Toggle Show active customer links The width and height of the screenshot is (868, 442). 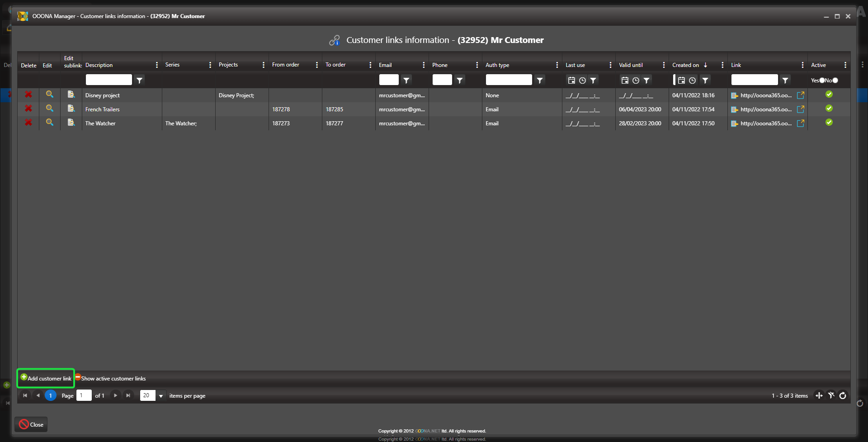[x=111, y=378]
